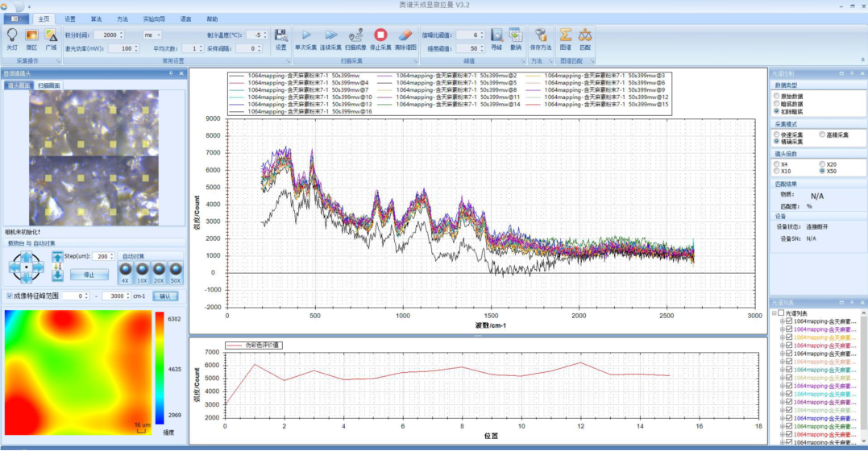Select 暗底数据 radio button
This screenshot has height=451, width=868.
tap(777, 103)
